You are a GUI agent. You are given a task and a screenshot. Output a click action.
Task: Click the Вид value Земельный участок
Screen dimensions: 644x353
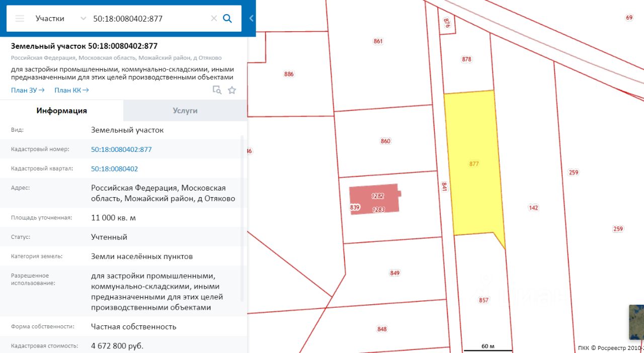[x=127, y=130]
